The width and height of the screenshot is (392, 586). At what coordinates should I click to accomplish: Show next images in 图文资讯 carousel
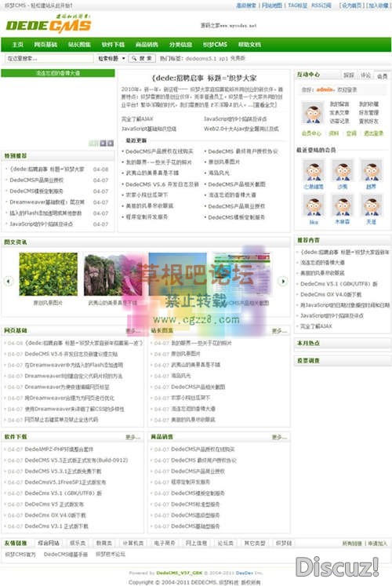283,281
